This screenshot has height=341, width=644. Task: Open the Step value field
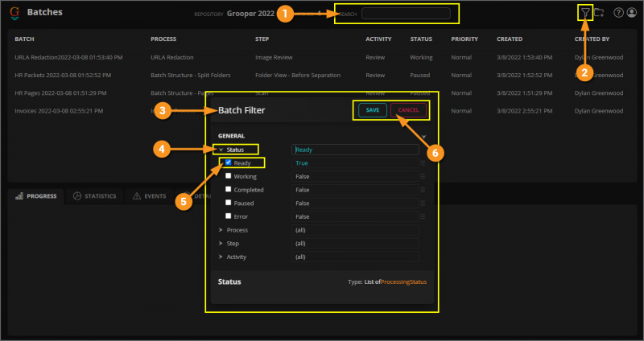click(355, 244)
